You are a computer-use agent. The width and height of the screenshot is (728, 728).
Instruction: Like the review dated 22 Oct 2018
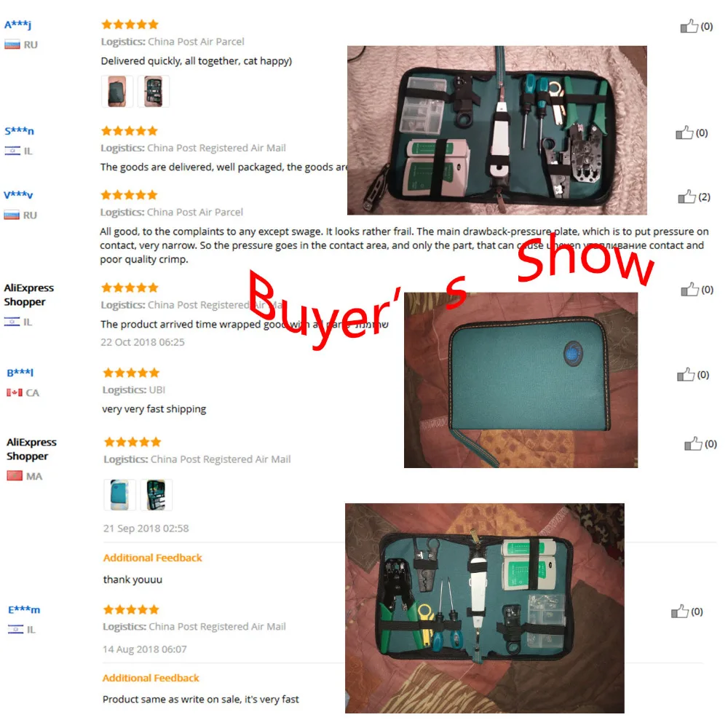point(689,290)
